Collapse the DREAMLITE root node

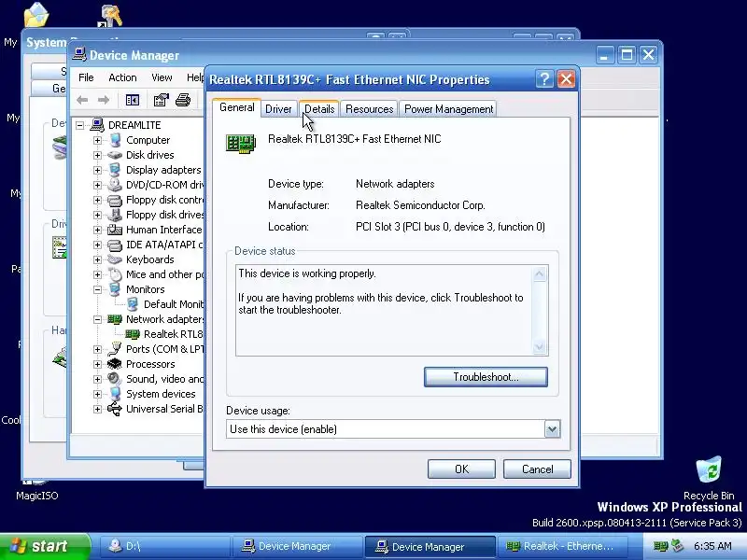(x=80, y=125)
